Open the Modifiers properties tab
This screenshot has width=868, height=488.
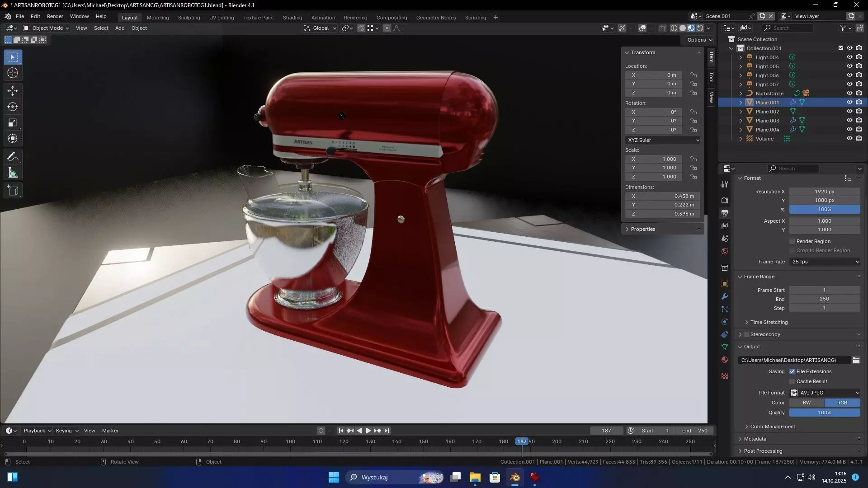point(725,296)
